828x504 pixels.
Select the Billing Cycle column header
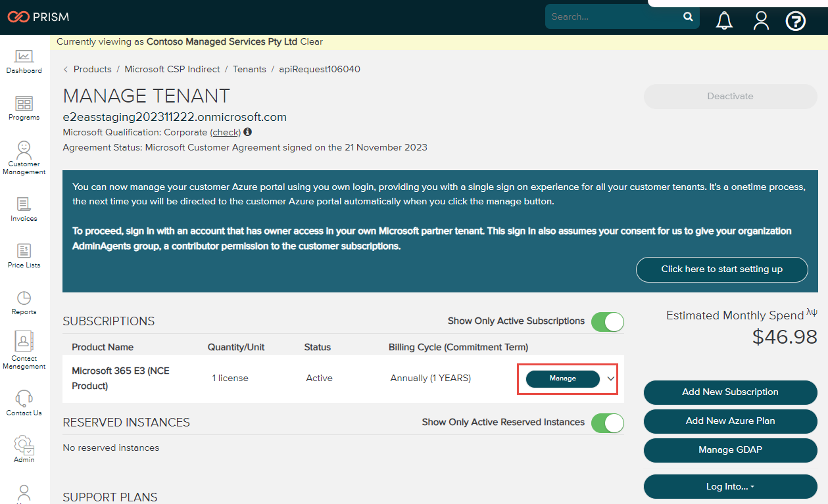click(458, 347)
